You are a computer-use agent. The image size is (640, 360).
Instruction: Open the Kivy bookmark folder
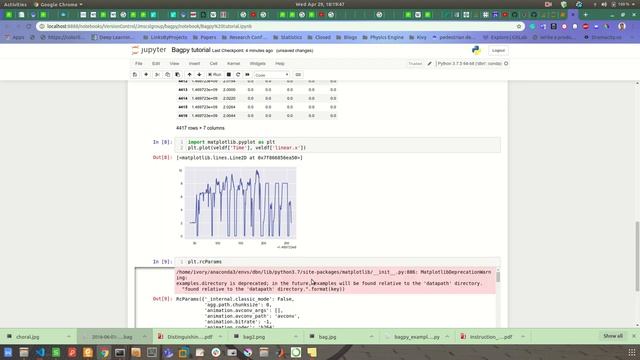pyautogui.click(x=418, y=37)
